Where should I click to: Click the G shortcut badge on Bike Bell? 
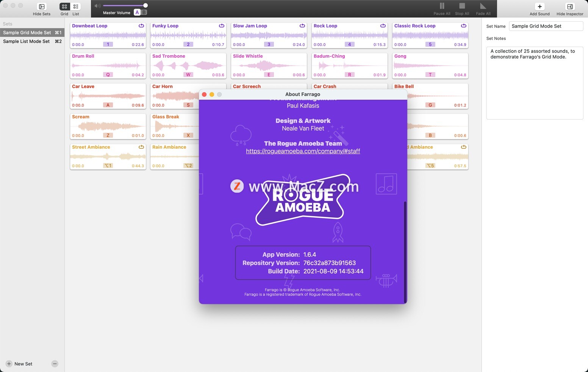430,105
